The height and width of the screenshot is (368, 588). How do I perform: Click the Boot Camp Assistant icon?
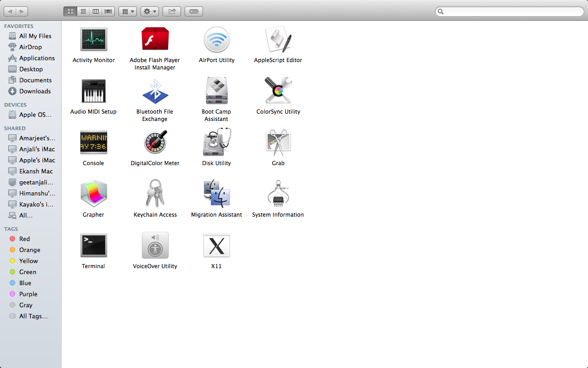click(216, 91)
